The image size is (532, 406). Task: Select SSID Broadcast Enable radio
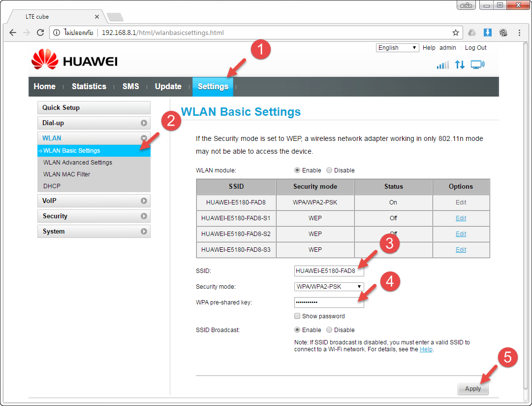point(297,330)
